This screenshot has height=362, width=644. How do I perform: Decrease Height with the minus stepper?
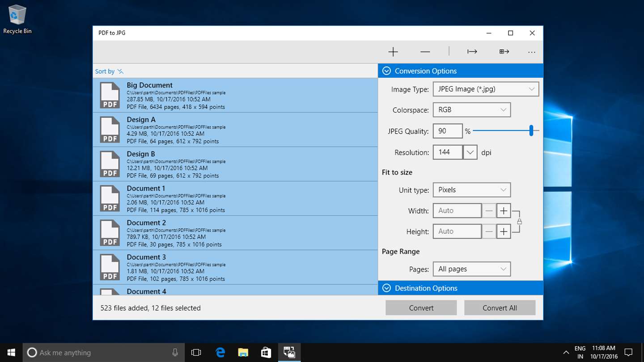pyautogui.click(x=489, y=232)
